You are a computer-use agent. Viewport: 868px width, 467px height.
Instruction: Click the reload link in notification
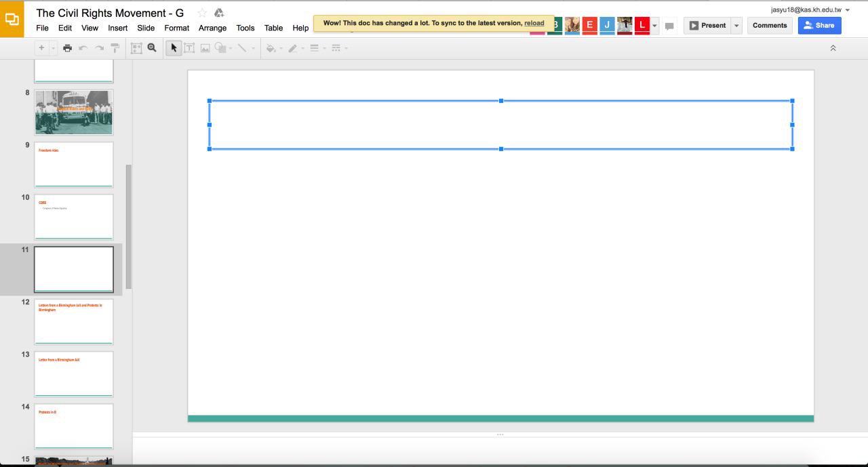point(534,23)
